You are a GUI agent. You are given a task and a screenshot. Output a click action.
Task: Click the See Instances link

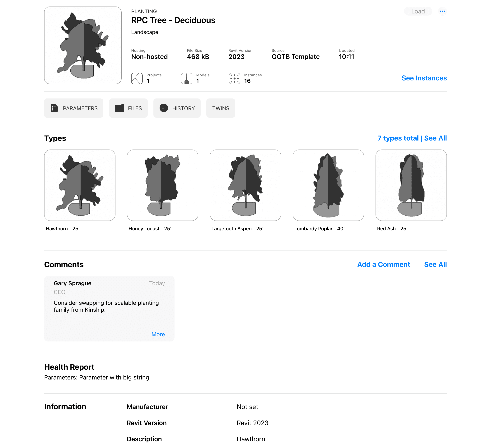click(x=424, y=78)
